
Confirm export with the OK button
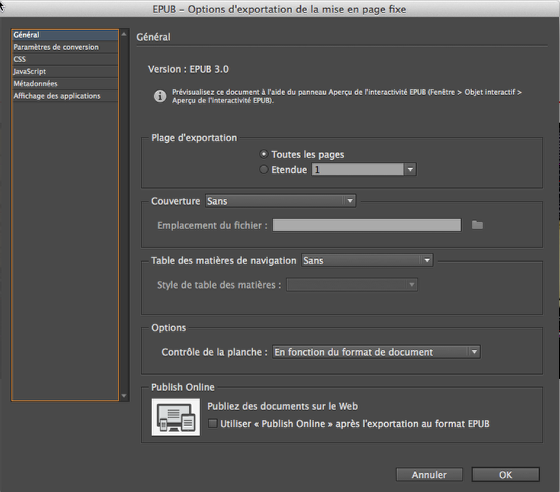[505, 475]
